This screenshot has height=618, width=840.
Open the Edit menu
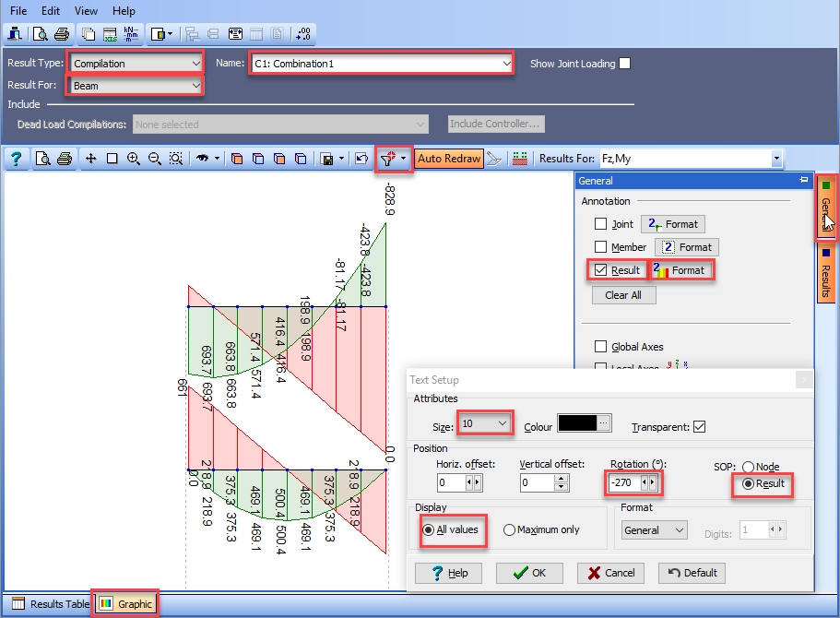51,11
